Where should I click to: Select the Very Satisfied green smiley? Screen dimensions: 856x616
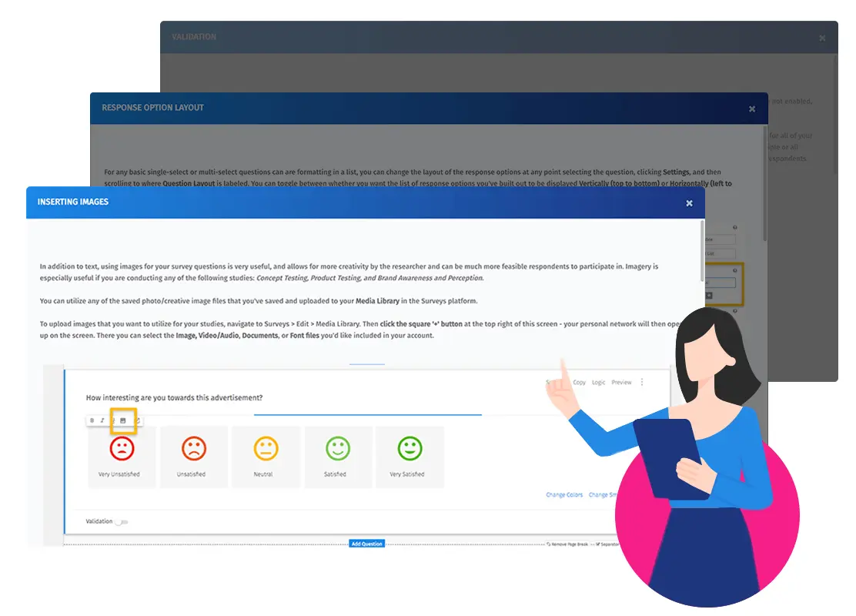coord(410,449)
